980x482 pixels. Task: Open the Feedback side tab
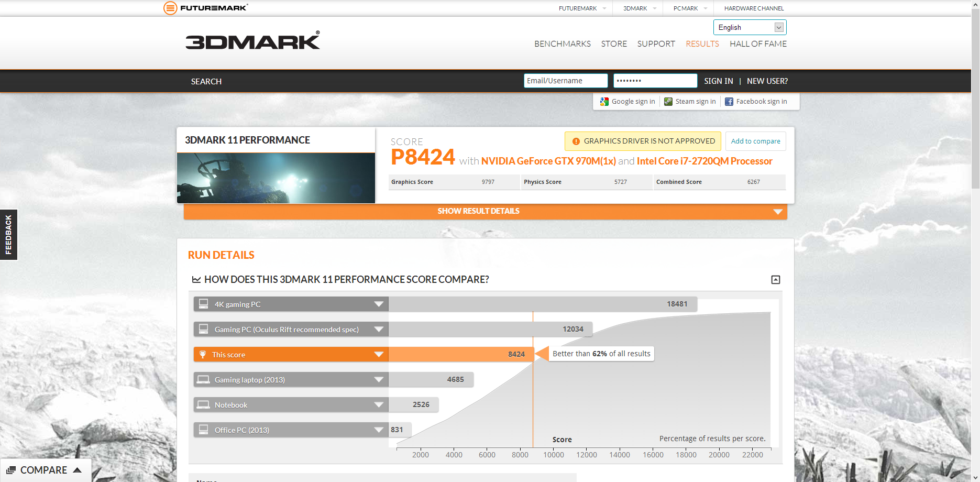(8, 235)
